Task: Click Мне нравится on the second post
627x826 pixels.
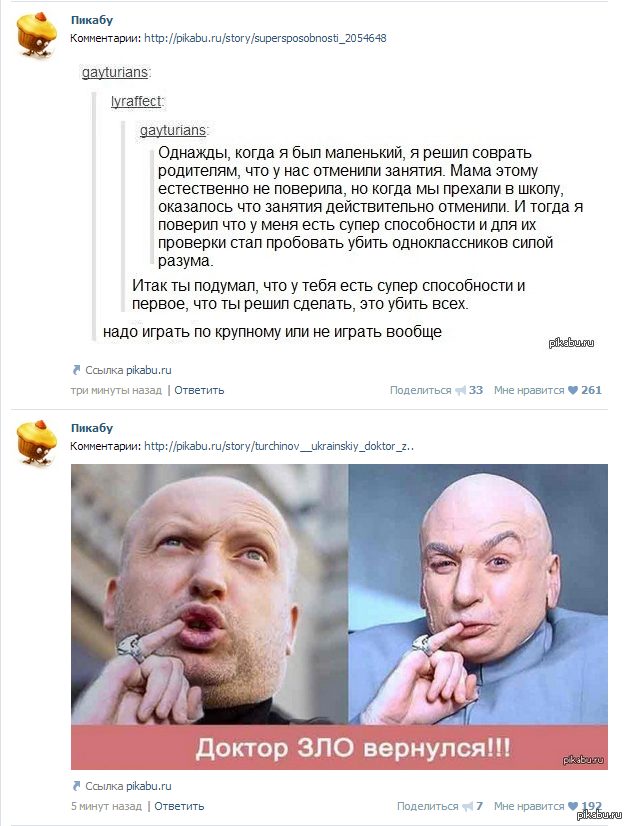Action: (529, 806)
